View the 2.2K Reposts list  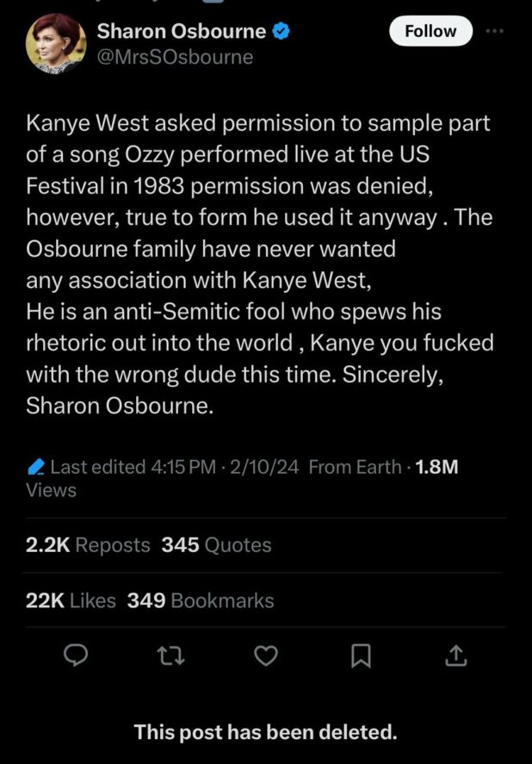pyautogui.click(x=88, y=544)
